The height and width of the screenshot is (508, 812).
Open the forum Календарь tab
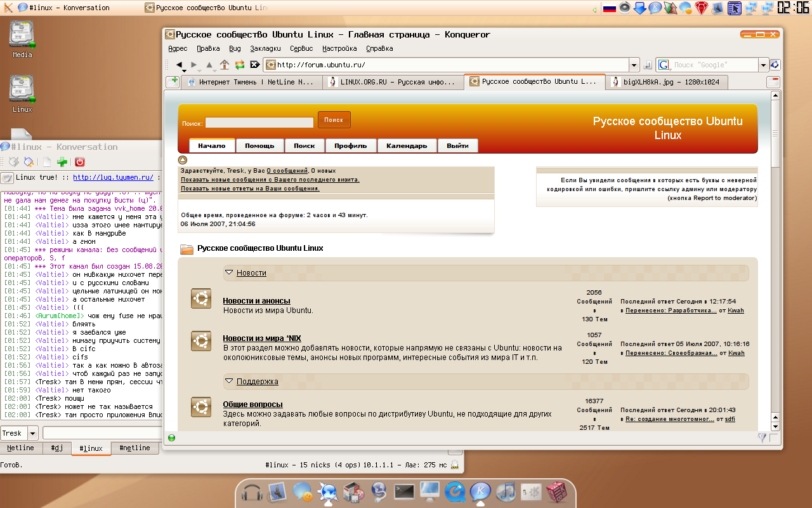click(x=407, y=145)
